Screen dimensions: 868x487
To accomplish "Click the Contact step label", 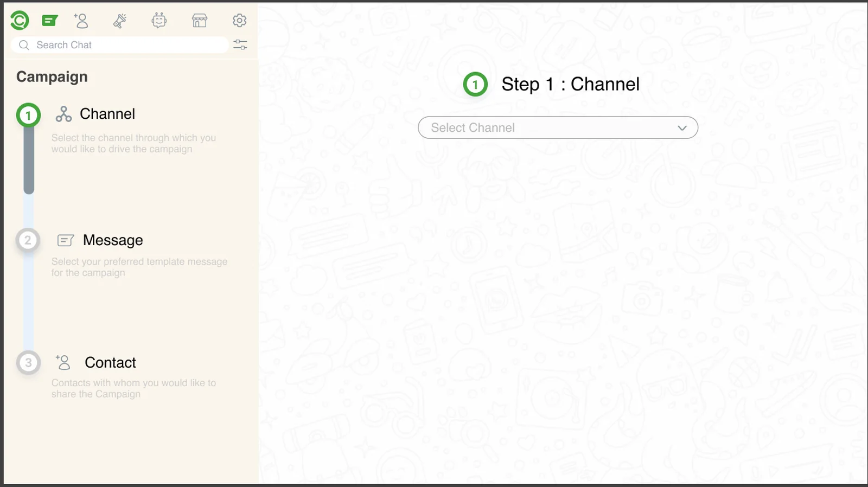I will coord(110,363).
